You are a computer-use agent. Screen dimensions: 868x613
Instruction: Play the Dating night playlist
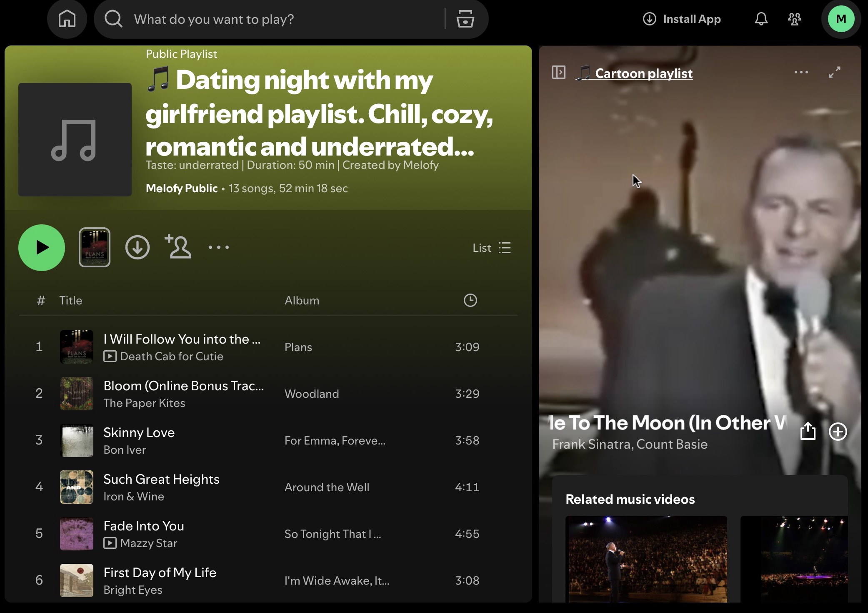click(x=42, y=248)
